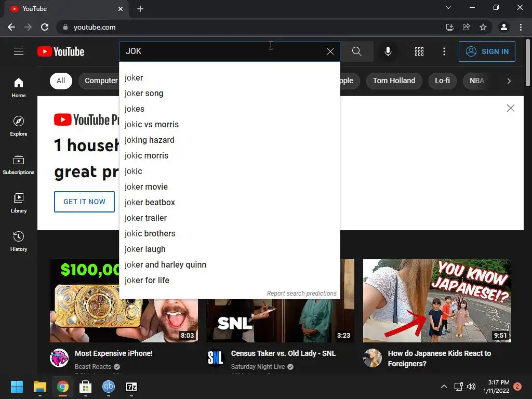Viewport: 532px width, 399px height.
Task: Show more filter chips with right arrow
Action: click(509, 81)
